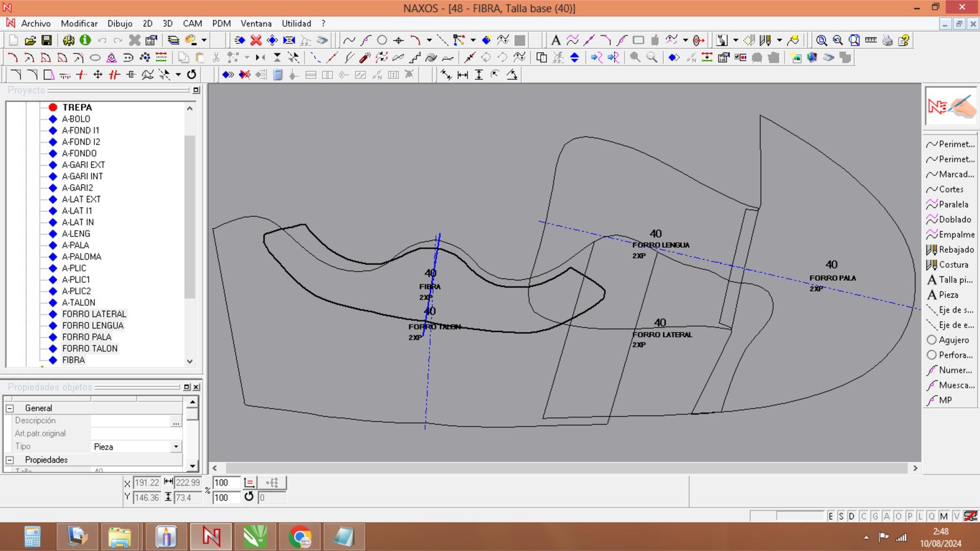Open the Tipo dropdown showing Pieza
Image resolution: width=980 pixels, height=551 pixels.
(x=176, y=447)
